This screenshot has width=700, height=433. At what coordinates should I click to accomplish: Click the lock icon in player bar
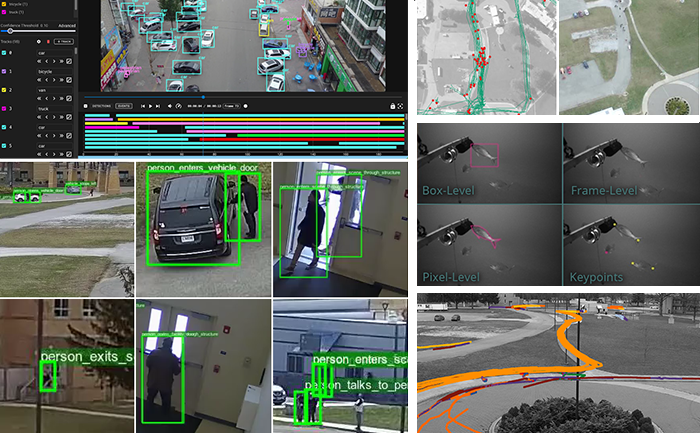pos(392,106)
